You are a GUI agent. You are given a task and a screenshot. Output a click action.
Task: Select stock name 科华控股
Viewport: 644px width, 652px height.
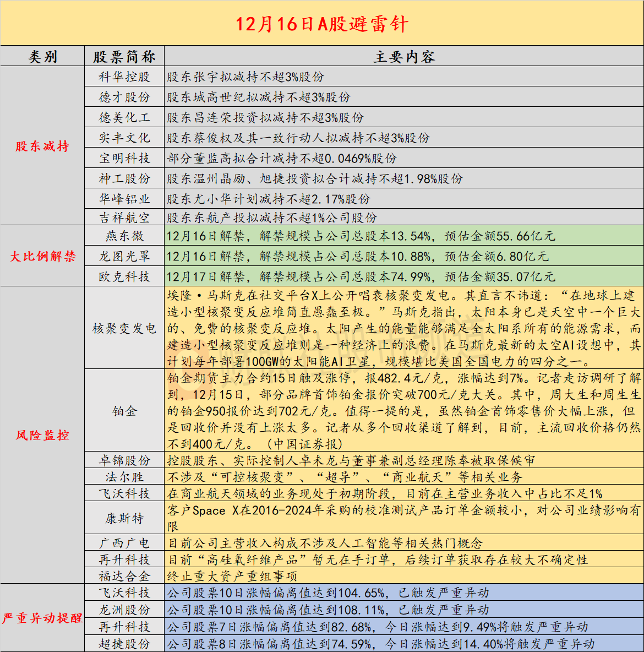(x=124, y=77)
